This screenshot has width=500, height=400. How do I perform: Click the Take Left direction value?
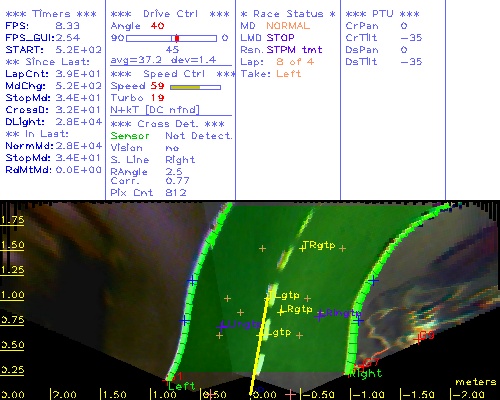(x=288, y=74)
